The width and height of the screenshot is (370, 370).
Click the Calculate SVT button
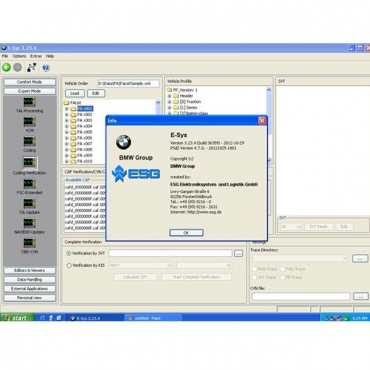pyautogui.click(x=135, y=277)
